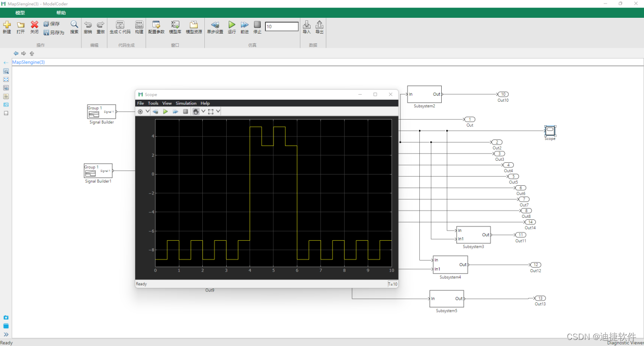Viewport: 644px width, 346px height.
Task: Expand the Scope settings gear dropdown arrow
Action: pyautogui.click(x=147, y=111)
